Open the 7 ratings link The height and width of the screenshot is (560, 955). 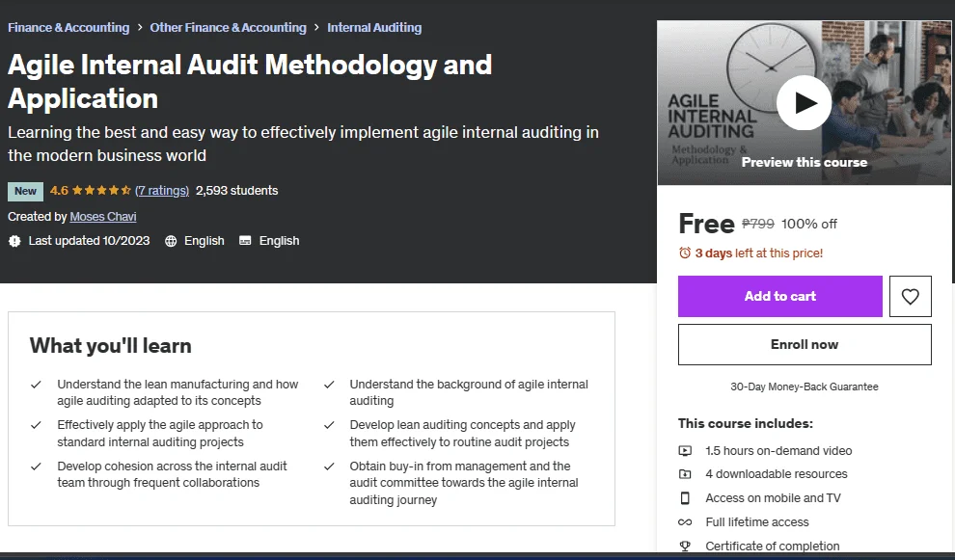pos(162,191)
